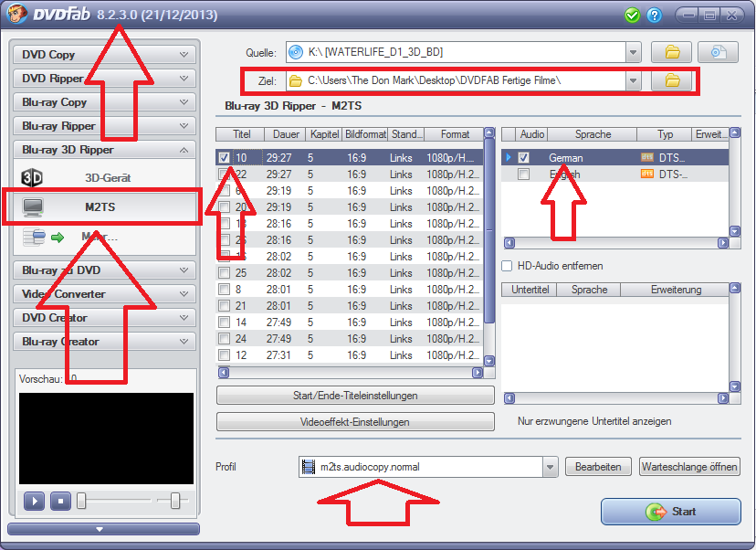Click title list vertical scrollbar thumb
This screenshot has height=550, width=756.
tap(488, 230)
